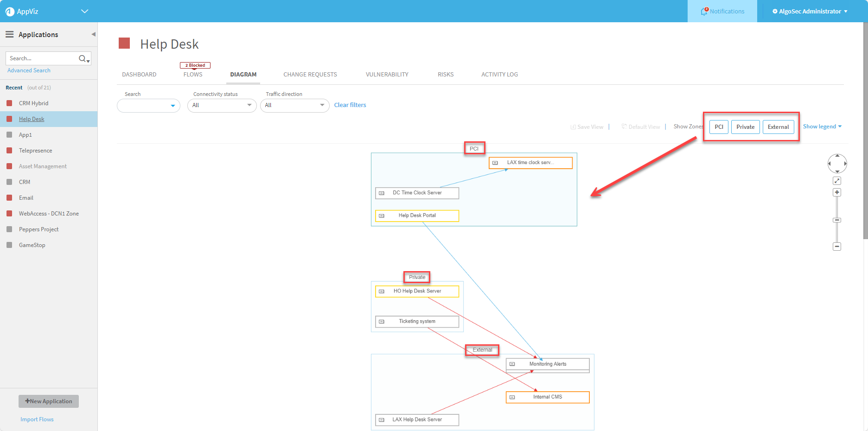
Task: Select the Help Desk Portal diagram node
Action: click(x=417, y=215)
